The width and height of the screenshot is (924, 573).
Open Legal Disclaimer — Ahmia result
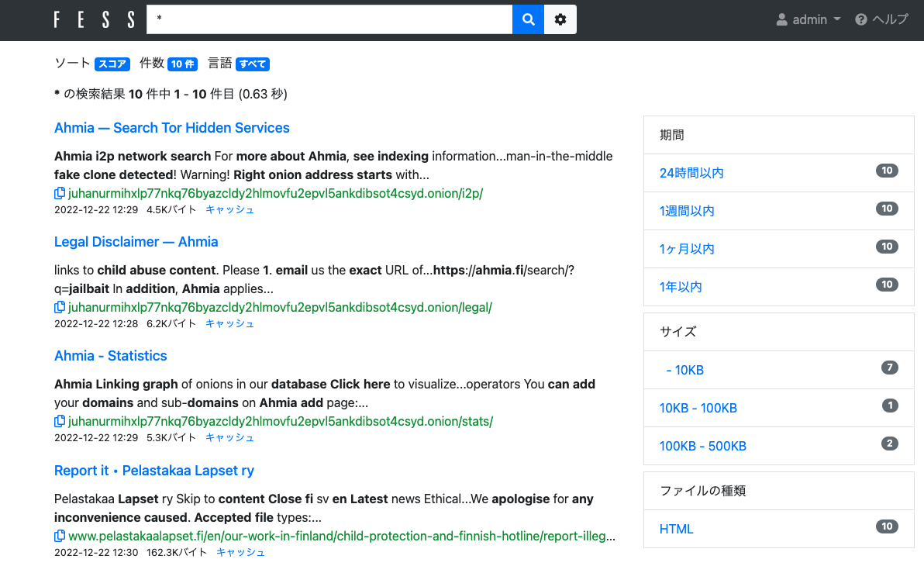(136, 242)
